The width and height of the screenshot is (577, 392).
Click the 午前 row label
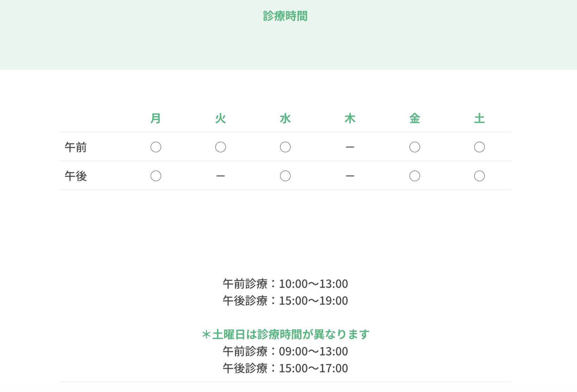[x=76, y=147]
